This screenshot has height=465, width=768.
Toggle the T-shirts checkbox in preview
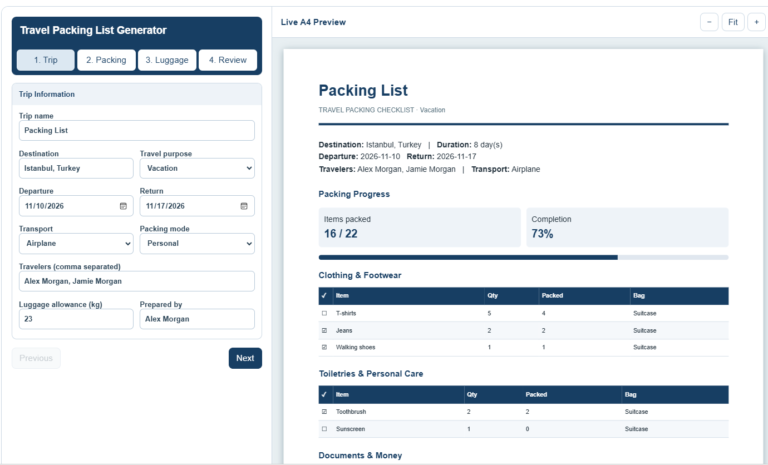point(324,313)
